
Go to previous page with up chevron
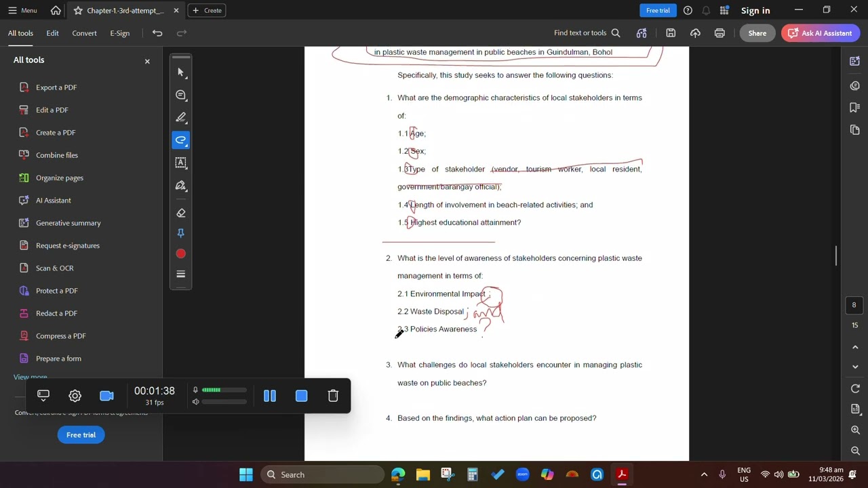pos(855,347)
